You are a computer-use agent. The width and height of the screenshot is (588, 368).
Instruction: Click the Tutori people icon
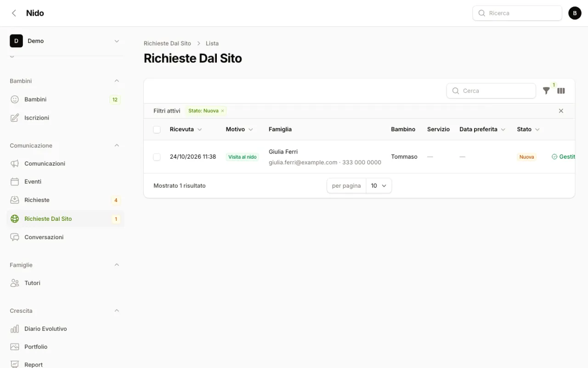click(15, 283)
